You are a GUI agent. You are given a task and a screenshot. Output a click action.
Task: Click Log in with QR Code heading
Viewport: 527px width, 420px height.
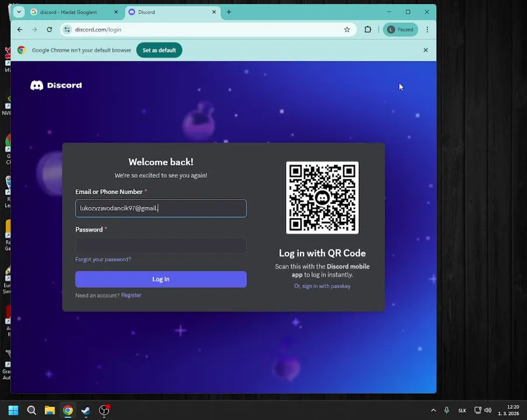322,253
